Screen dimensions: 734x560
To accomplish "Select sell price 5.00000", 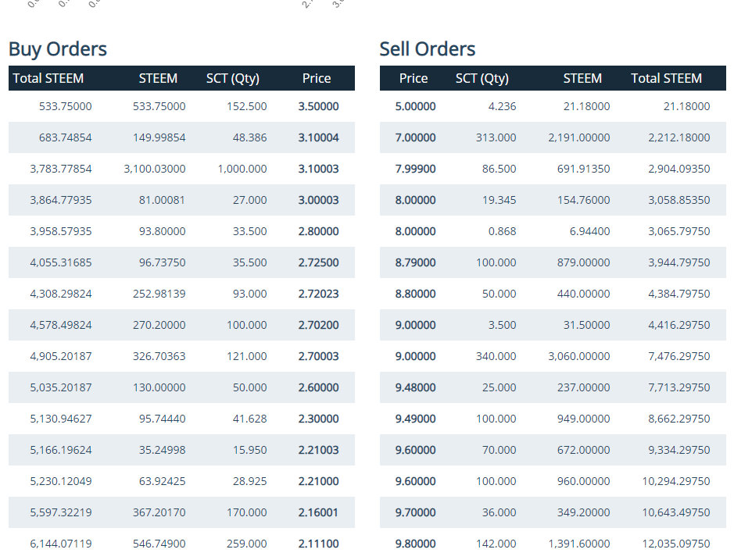I will tap(415, 106).
